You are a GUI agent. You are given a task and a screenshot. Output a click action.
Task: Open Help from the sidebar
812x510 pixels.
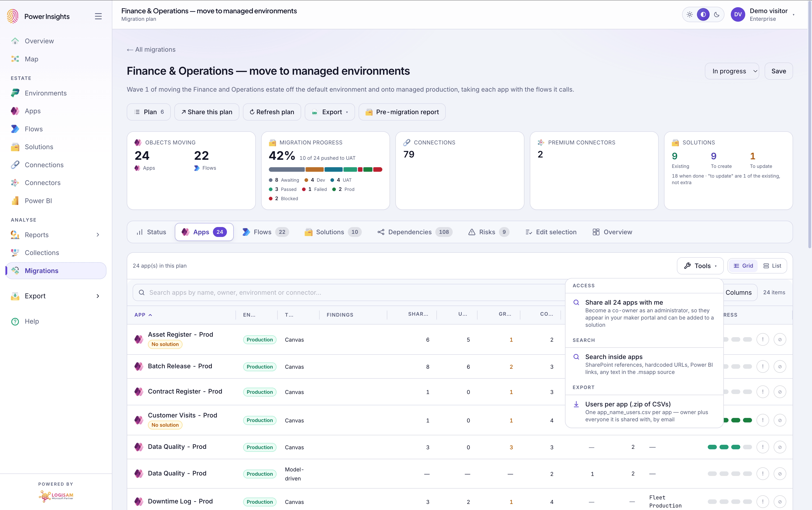click(56, 321)
